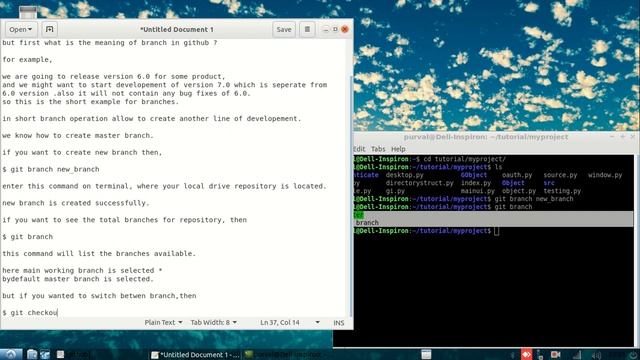Place cursor after '$ git checkou' line

click(x=58, y=313)
